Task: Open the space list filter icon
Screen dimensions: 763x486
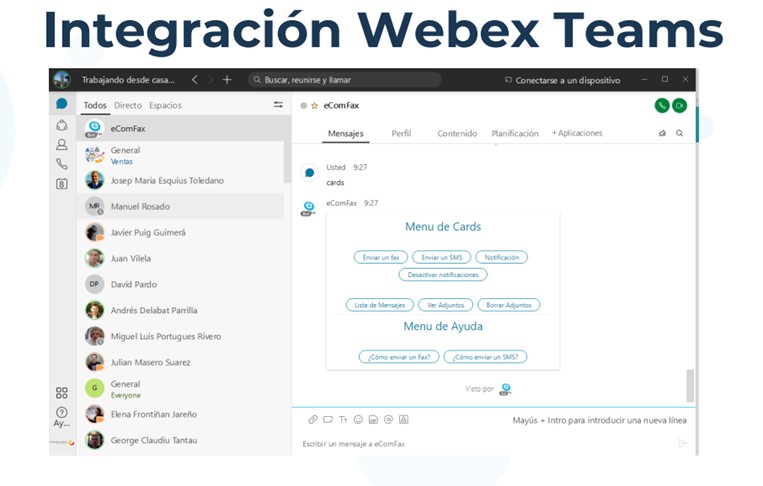Action: [278, 105]
